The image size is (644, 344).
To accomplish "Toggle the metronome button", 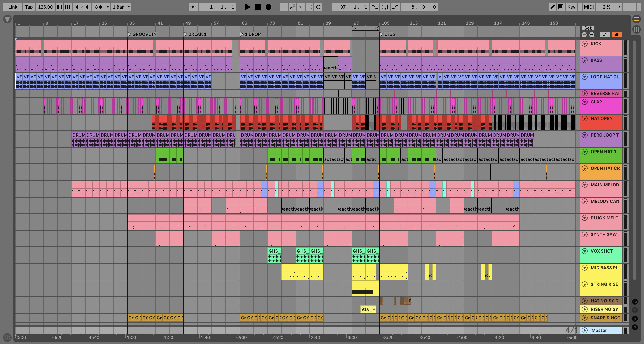I will click(99, 7).
